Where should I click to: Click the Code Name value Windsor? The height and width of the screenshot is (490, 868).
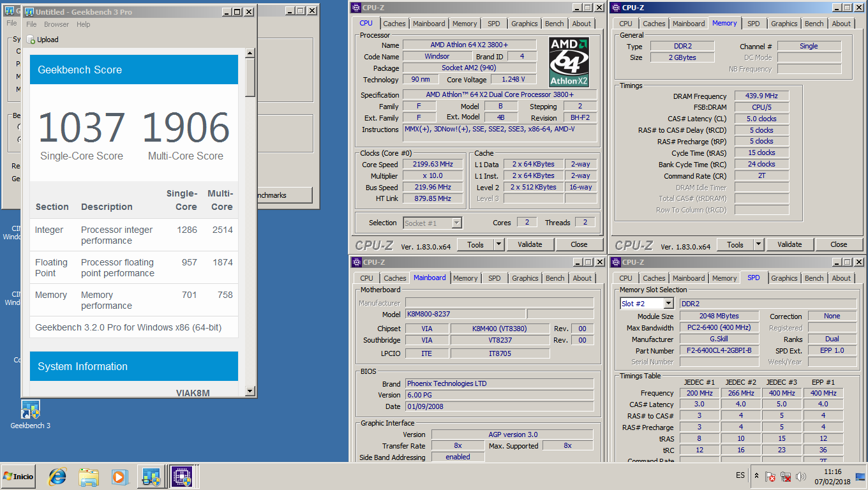coord(437,56)
